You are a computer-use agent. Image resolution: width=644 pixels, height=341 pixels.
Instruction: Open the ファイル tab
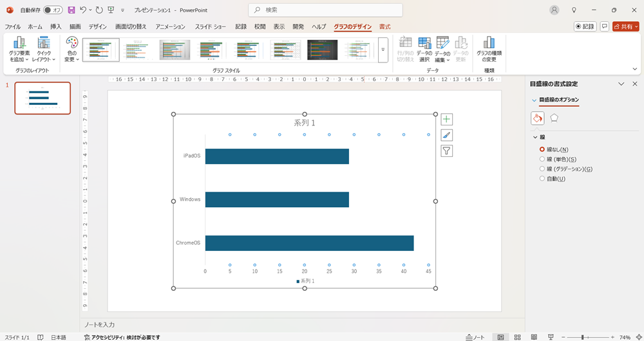12,26
